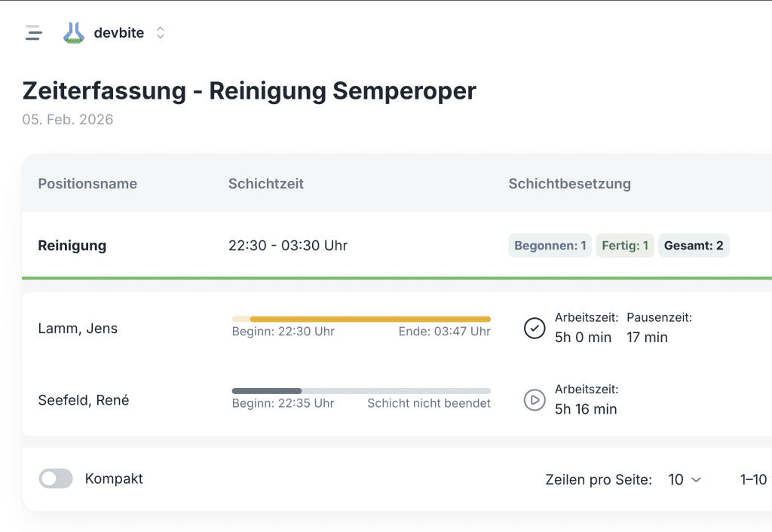Click the Fertig: 1 status badge
Image resolution: width=772 pixels, height=532 pixels.
[625, 246]
